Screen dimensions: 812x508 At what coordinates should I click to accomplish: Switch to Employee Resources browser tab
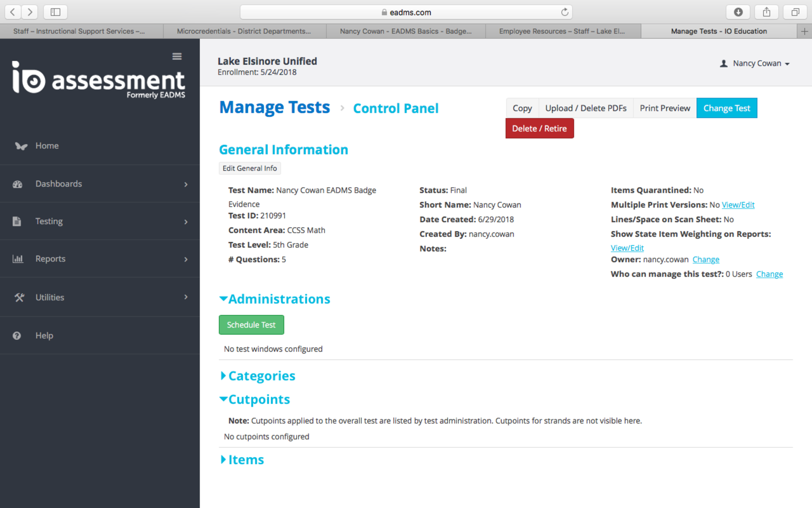(562, 31)
